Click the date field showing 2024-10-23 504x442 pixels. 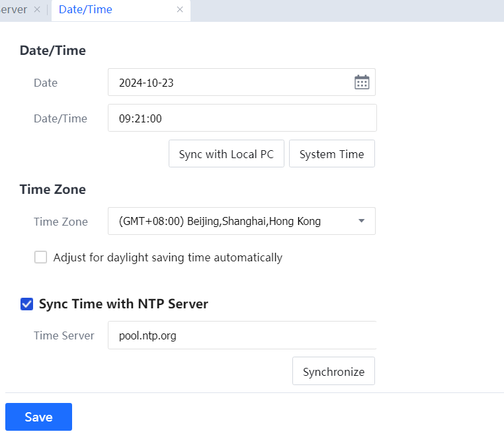pyautogui.click(x=231, y=83)
